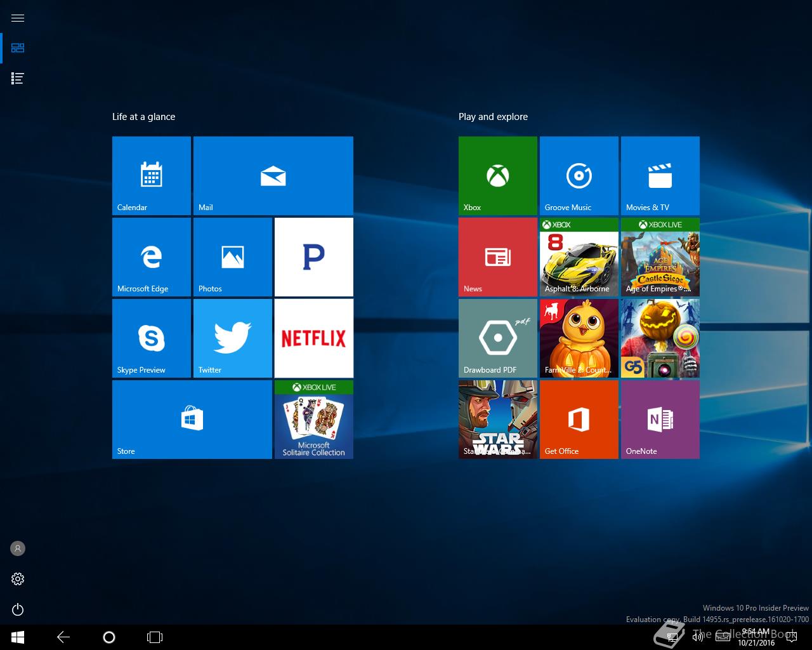Expand the Start hamburger menu

click(x=18, y=18)
